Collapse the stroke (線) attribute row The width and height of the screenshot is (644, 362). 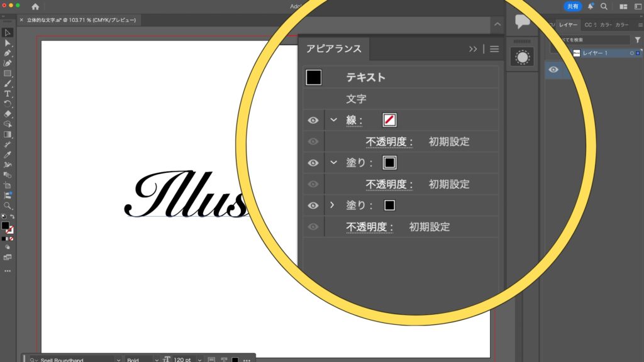pos(333,120)
